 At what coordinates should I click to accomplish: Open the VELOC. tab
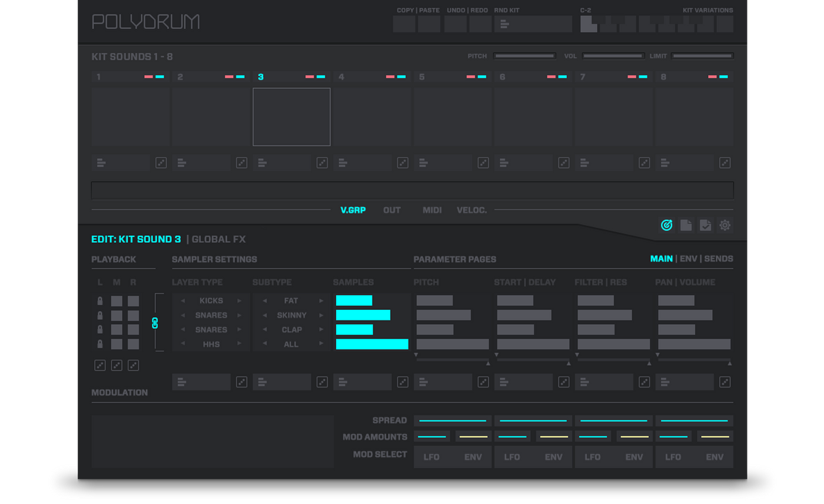pyautogui.click(x=472, y=210)
